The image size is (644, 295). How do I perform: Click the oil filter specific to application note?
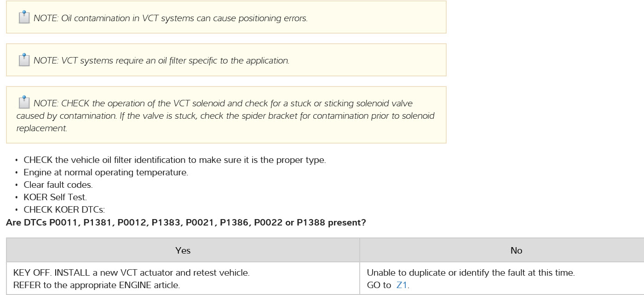161,61
